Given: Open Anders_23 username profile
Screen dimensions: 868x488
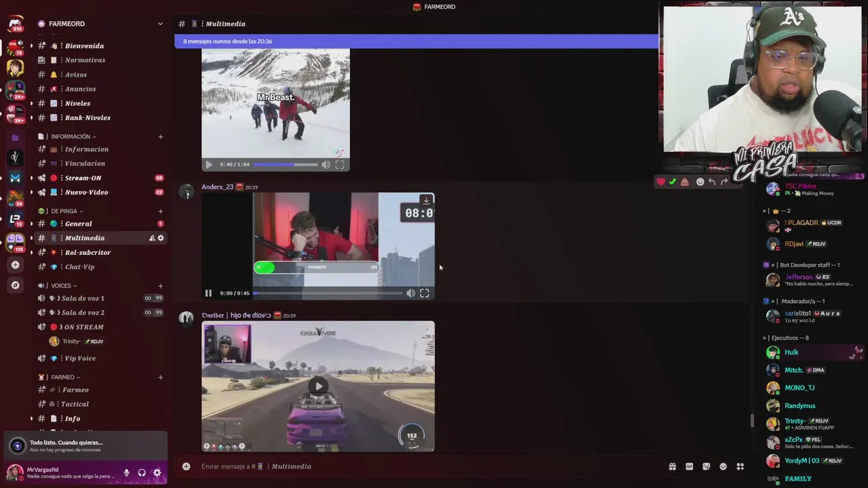Looking at the screenshot, I should [217, 187].
